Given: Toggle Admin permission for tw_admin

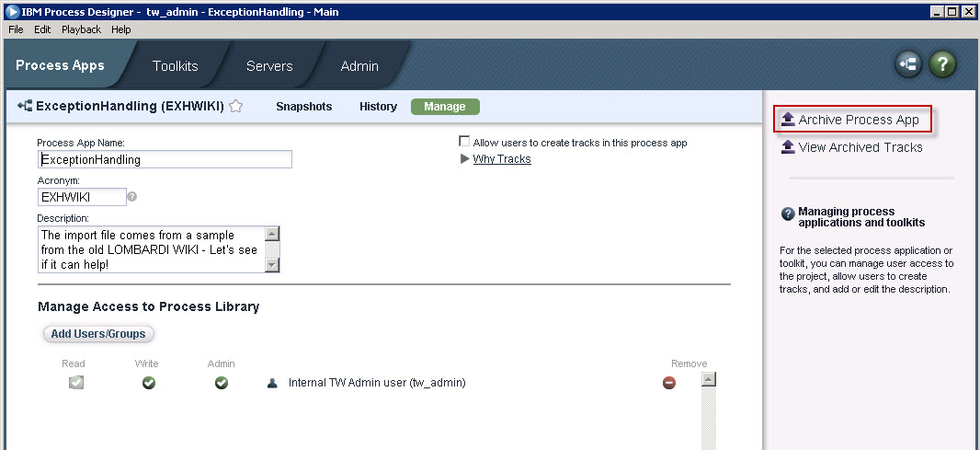Looking at the screenshot, I should 221,383.
